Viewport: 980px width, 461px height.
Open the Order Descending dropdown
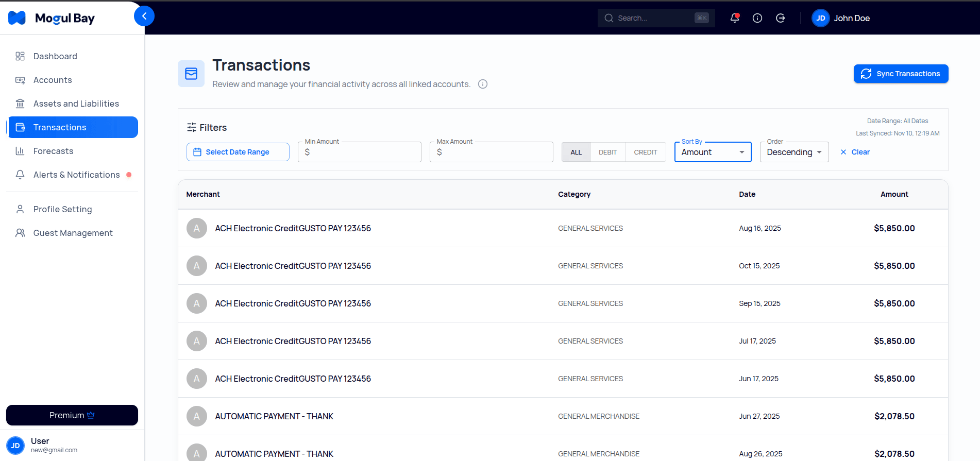tap(794, 152)
